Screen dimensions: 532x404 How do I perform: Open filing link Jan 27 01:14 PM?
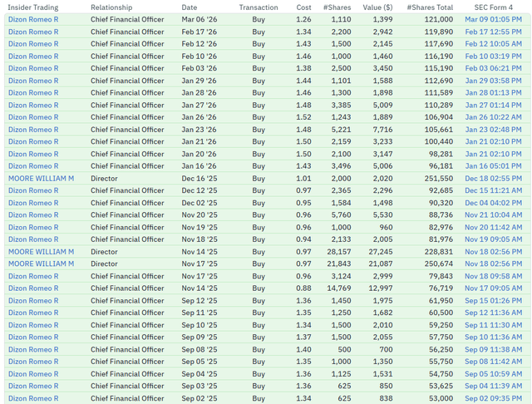[493, 105]
